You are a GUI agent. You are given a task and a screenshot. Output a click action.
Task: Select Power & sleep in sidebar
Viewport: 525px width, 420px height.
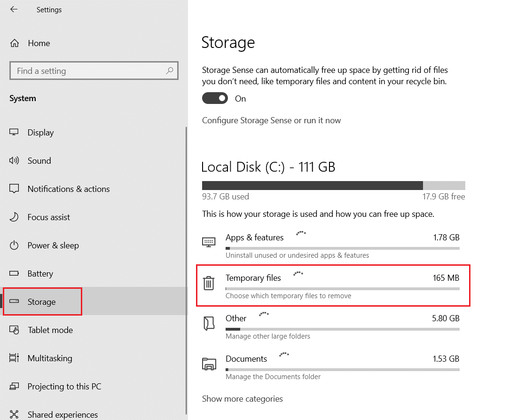[53, 245]
